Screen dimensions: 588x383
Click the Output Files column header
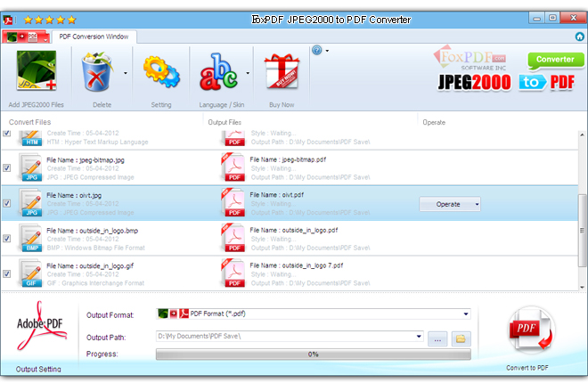225,122
